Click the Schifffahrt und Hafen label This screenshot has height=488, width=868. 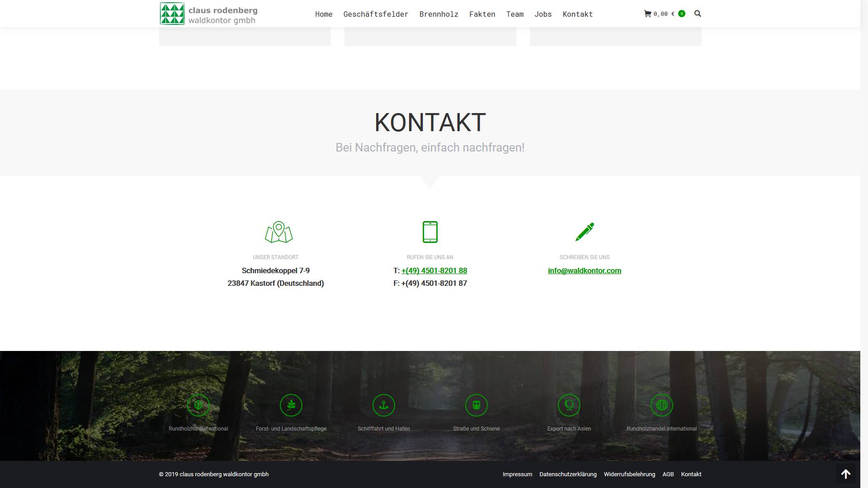[x=384, y=429]
